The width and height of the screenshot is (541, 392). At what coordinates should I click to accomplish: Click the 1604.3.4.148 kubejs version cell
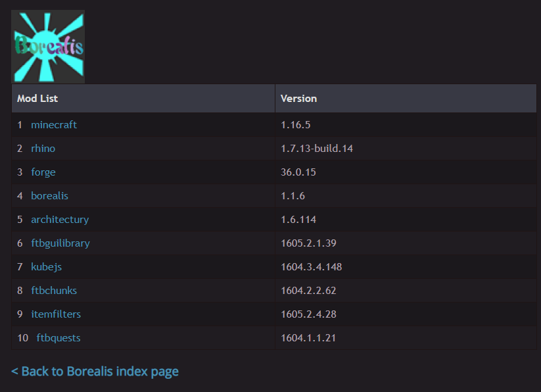[x=311, y=267]
